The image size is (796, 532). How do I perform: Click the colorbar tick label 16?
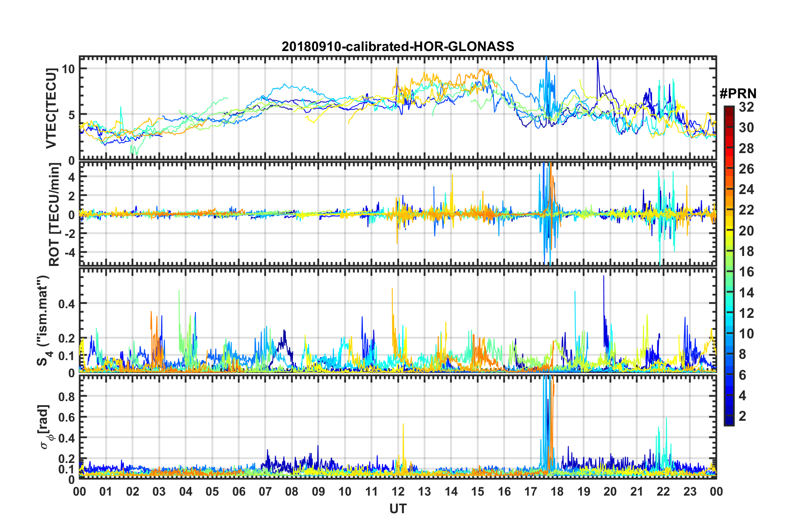coord(746,272)
